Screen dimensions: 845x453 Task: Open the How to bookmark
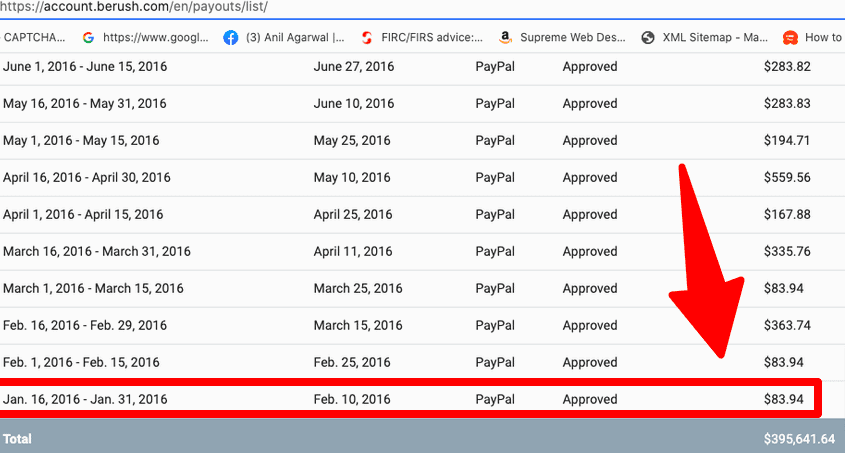(823, 37)
